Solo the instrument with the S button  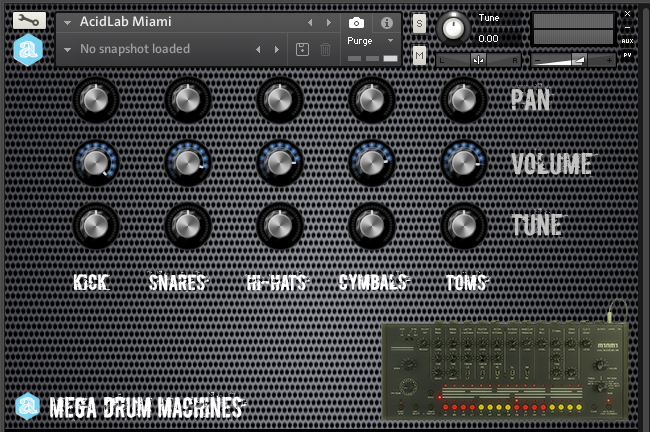[x=419, y=24]
